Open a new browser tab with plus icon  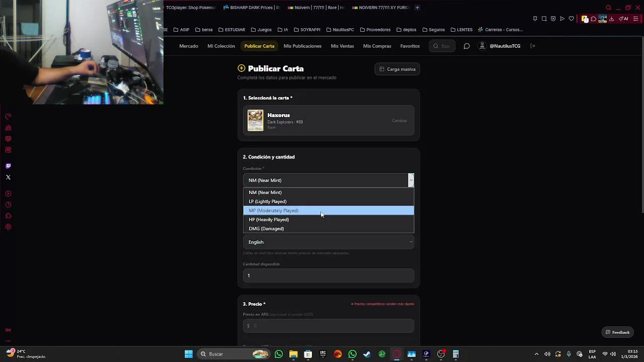pyautogui.click(x=417, y=8)
